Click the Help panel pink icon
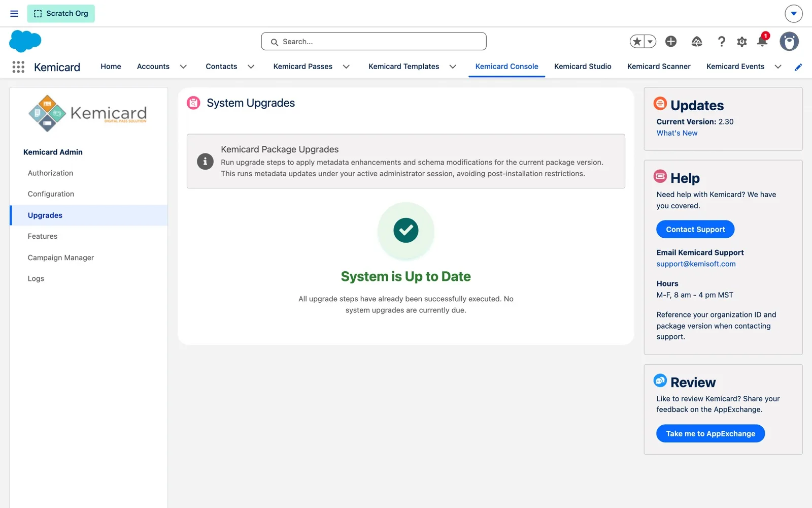Screen dimensions: 812x508 (x=660, y=176)
